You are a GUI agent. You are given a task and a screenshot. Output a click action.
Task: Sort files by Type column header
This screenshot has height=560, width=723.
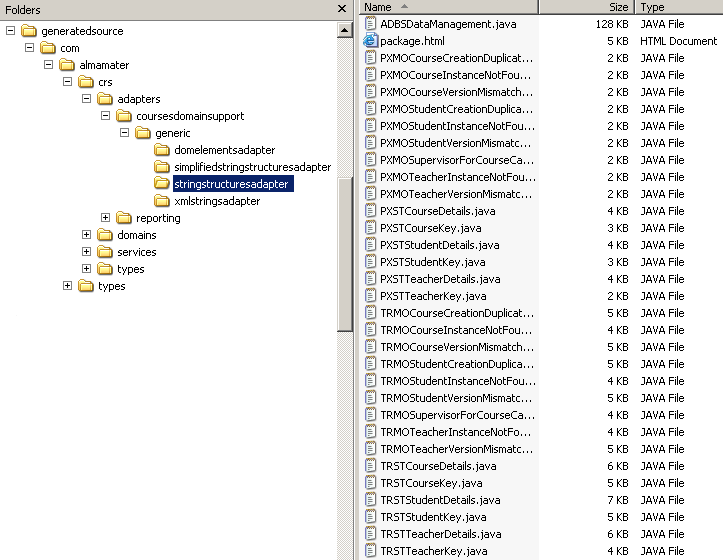coord(679,7)
